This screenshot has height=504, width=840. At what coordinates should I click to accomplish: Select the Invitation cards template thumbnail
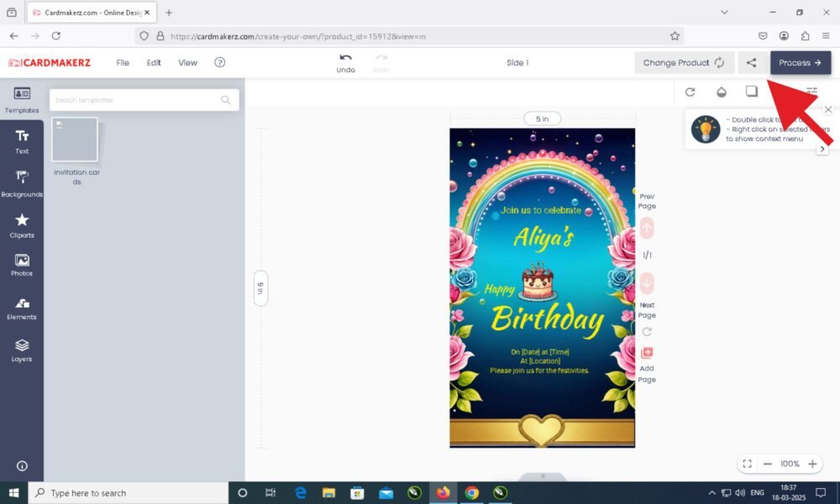(75, 139)
